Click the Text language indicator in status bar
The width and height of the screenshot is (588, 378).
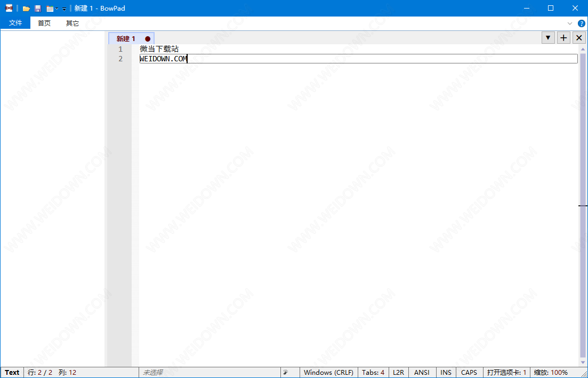coord(12,372)
